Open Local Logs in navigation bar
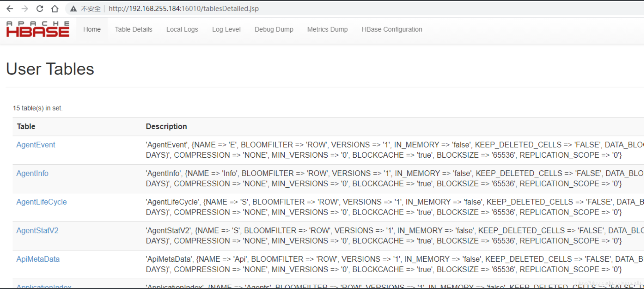Screen dimensions: 644x289 182,29
